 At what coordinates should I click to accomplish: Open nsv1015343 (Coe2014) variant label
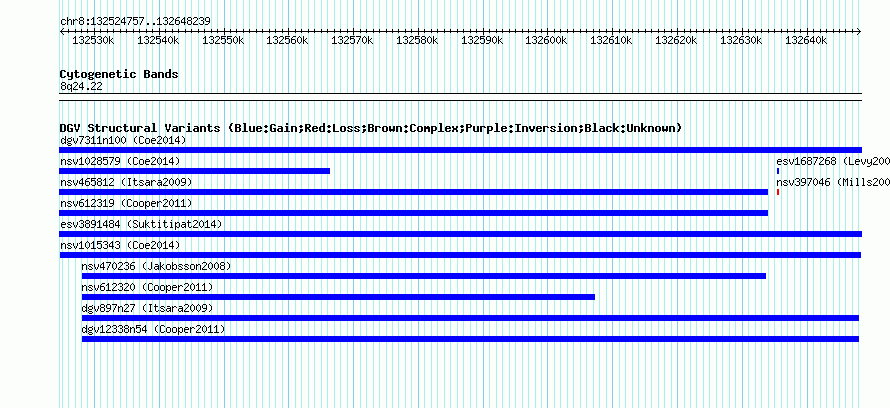(x=120, y=245)
